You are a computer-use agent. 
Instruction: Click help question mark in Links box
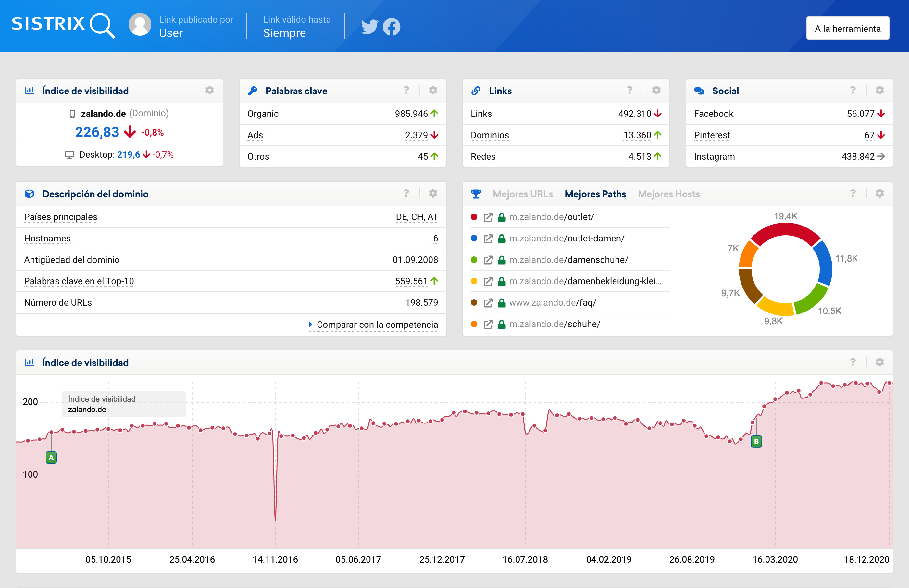[629, 90]
